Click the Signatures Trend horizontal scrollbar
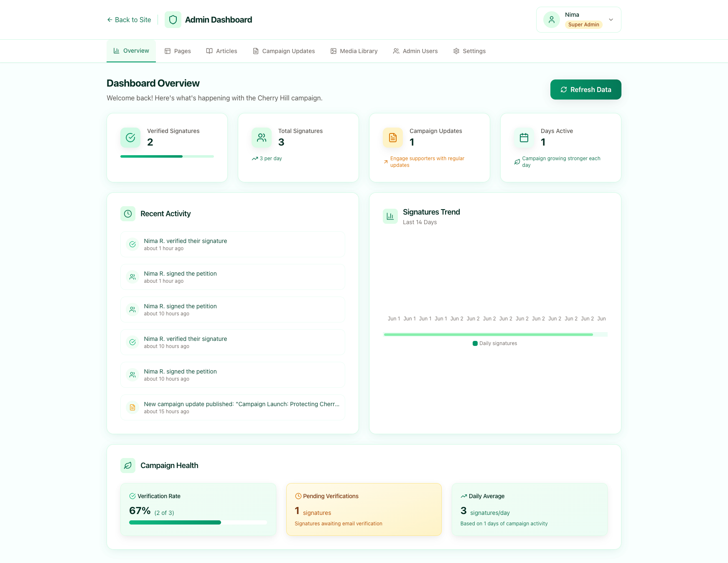This screenshot has width=728, height=563. click(x=488, y=335)
